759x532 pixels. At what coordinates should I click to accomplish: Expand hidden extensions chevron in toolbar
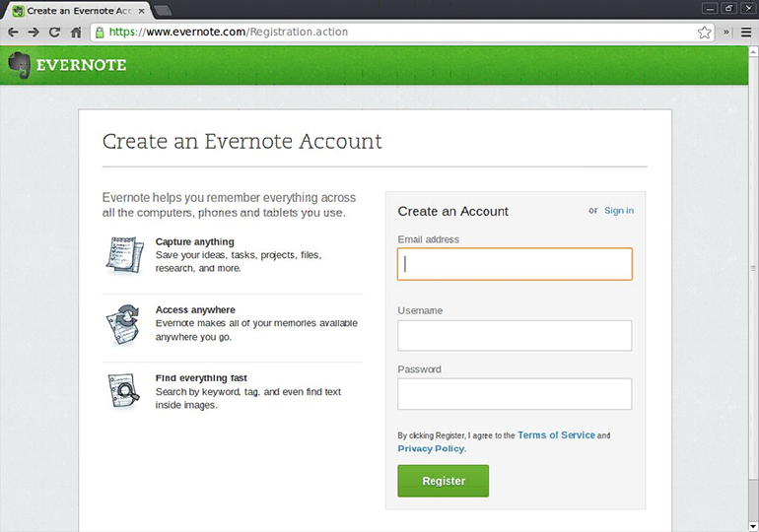coord(727,32)
